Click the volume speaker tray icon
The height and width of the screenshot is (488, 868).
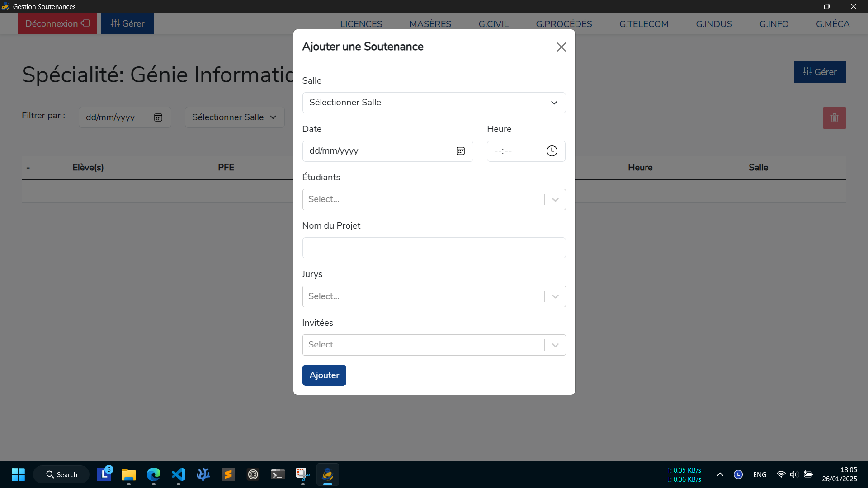[x=794, y=474]
